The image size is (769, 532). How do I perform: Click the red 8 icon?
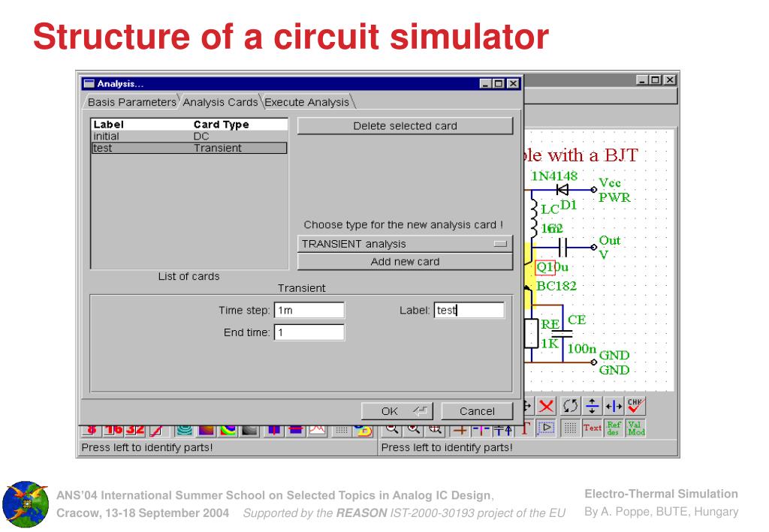(x=91, y=430)
